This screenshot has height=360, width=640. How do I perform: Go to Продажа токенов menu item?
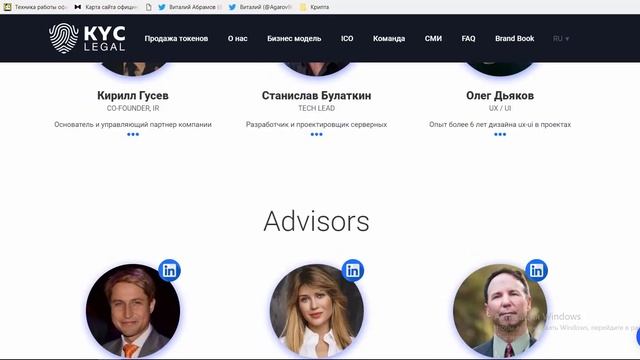[176, 38]
